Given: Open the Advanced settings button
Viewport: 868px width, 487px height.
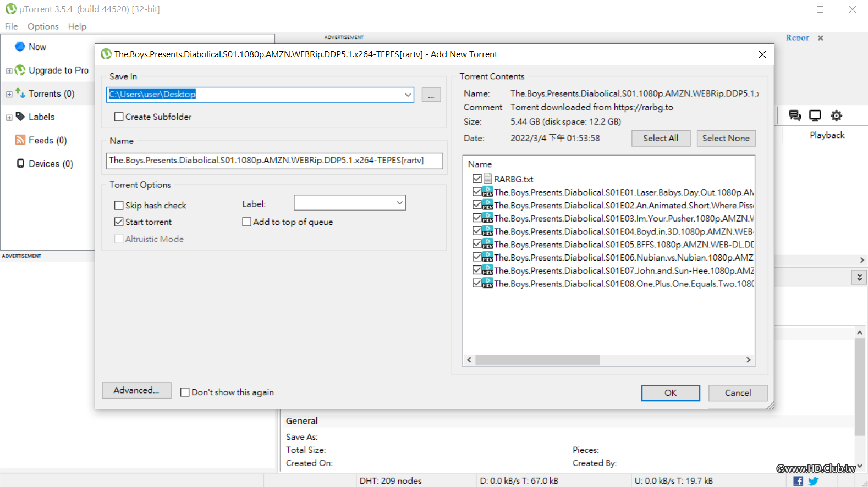Looking at the screenshot, I should 136,390.
